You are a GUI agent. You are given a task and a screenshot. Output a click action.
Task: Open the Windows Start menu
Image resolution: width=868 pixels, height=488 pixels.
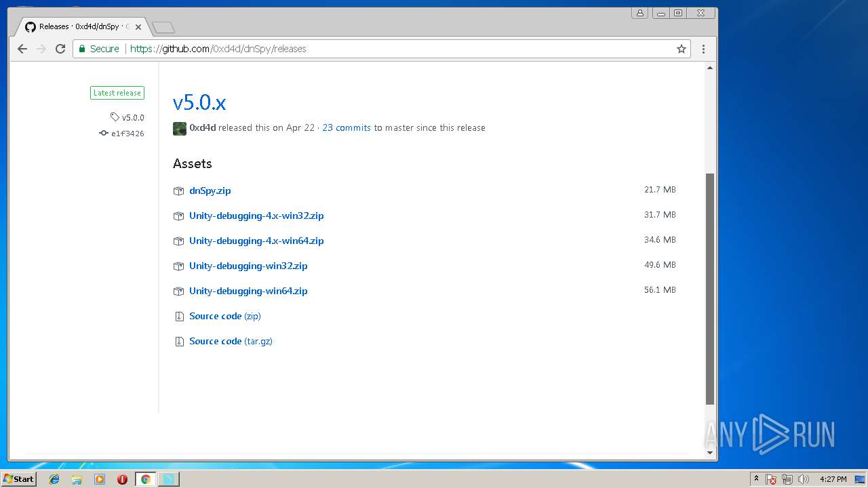pyautogui.click(x=19, y=479)
